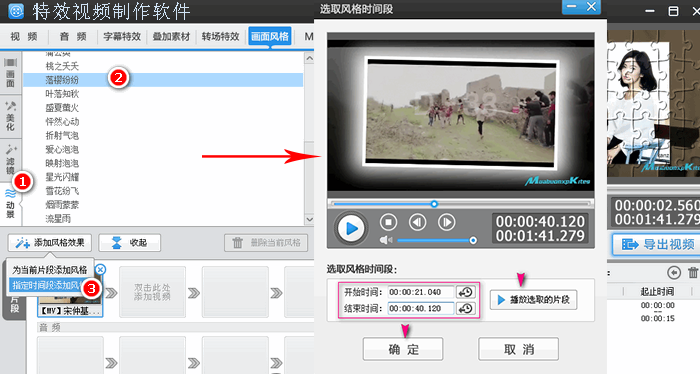Select the 落樱纷纷 style
700x374 pixels.
[163, 80]
